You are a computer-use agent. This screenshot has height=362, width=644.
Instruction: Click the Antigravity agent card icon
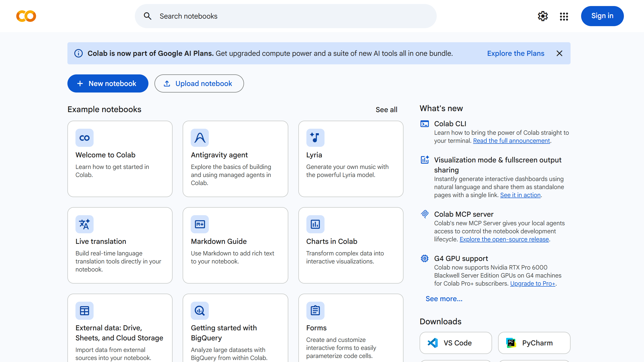click(200, 138)
